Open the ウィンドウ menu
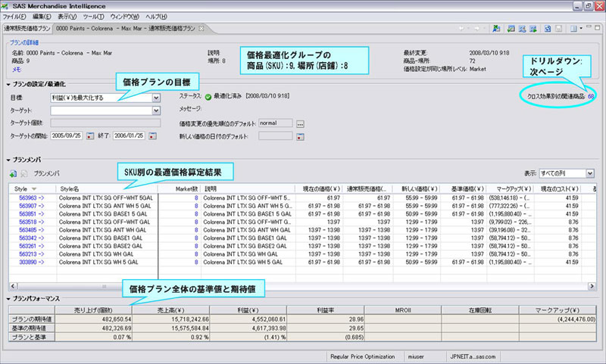Screen dimensions: 606x364 tap(124, 17)
